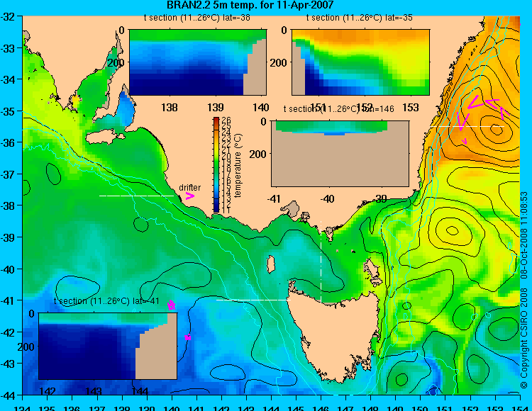Click the concentric eddy centre near 151E, 39S

[x=453, y=231]
